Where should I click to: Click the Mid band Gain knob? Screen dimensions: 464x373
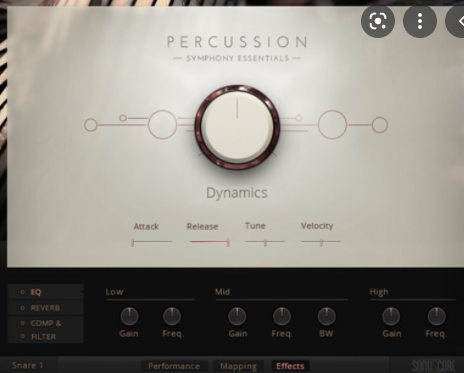pos(237,316)
